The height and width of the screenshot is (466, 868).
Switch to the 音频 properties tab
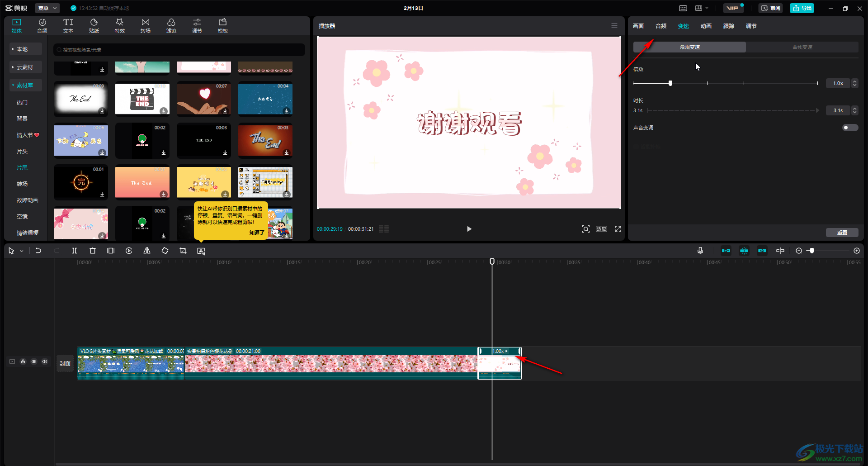point(661,26)
